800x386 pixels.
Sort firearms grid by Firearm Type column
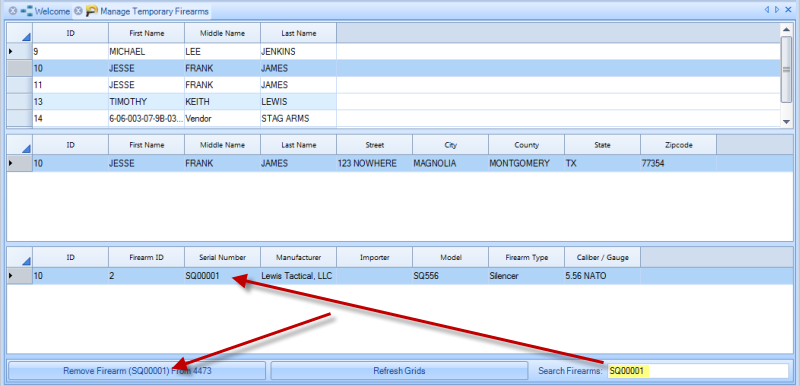click(x=527, y=258)
